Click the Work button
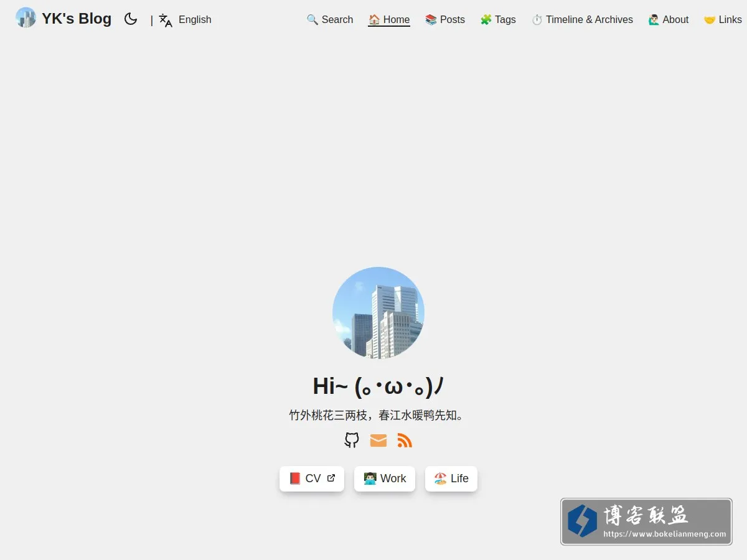 tap(385, 478)
